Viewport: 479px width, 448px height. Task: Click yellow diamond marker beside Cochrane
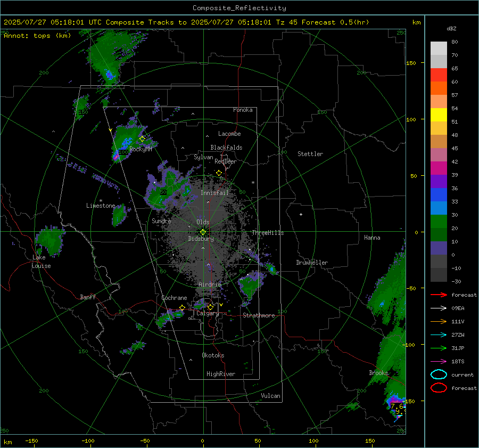coord(182,307)
